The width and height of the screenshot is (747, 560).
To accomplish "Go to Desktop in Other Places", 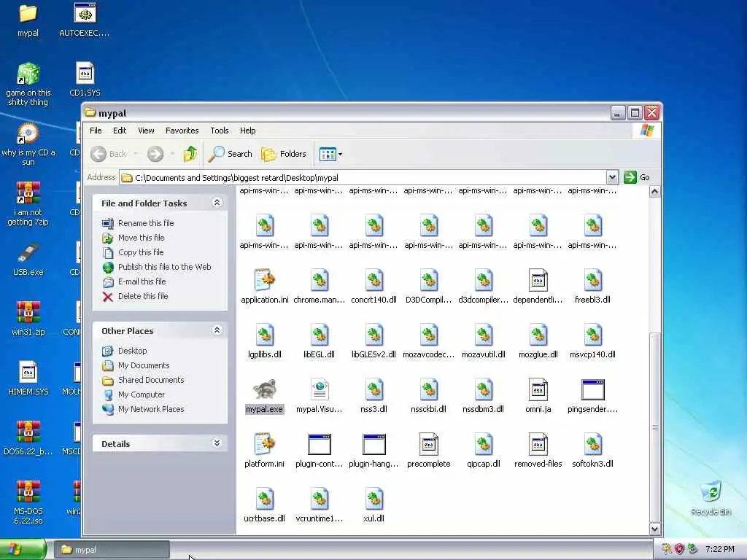I will [x=133, y=351].
